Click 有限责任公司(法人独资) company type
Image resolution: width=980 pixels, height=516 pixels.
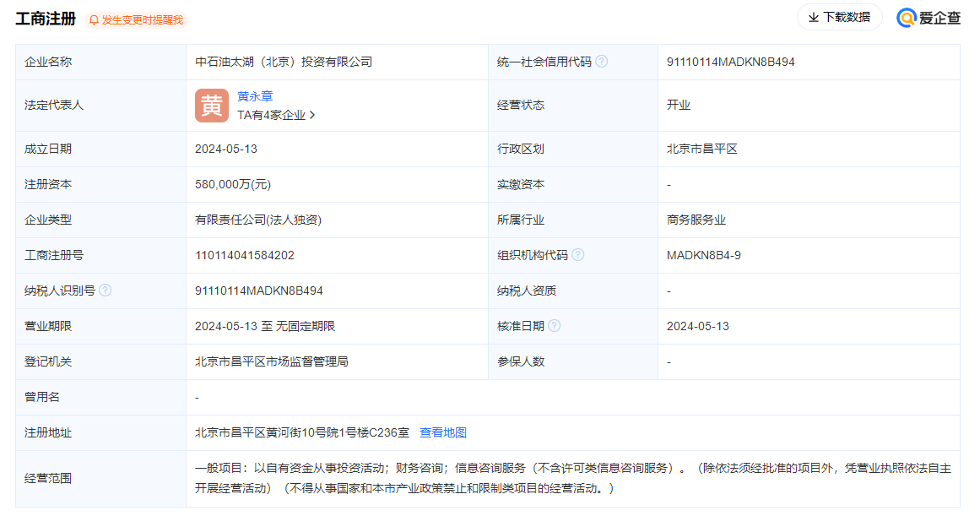258,220
